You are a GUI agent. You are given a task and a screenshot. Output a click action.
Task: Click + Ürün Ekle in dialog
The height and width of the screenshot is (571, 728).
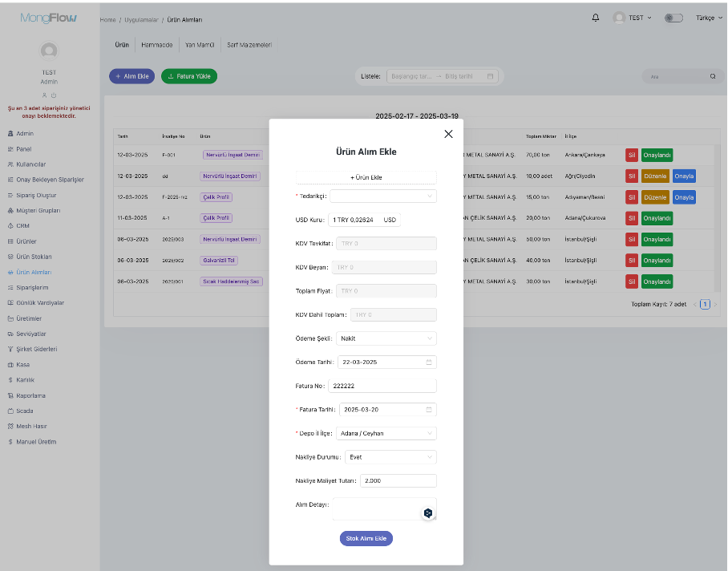tap(366, 177)
